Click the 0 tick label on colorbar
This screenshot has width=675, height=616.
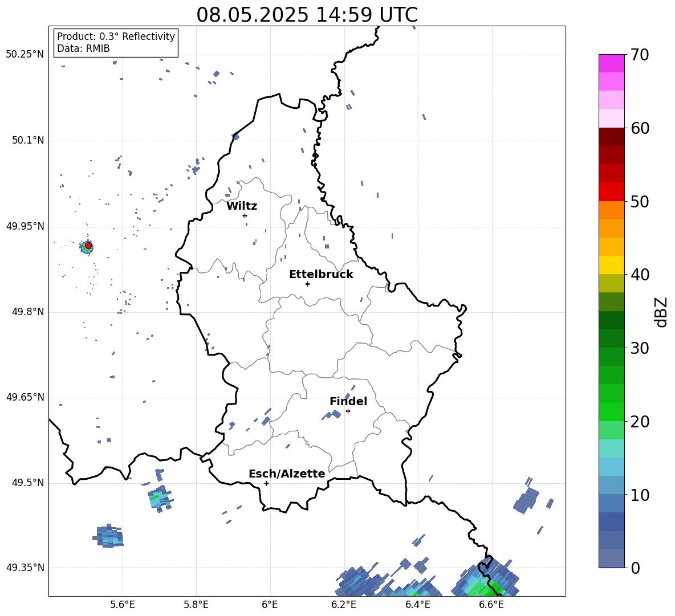tap(635, 568)
